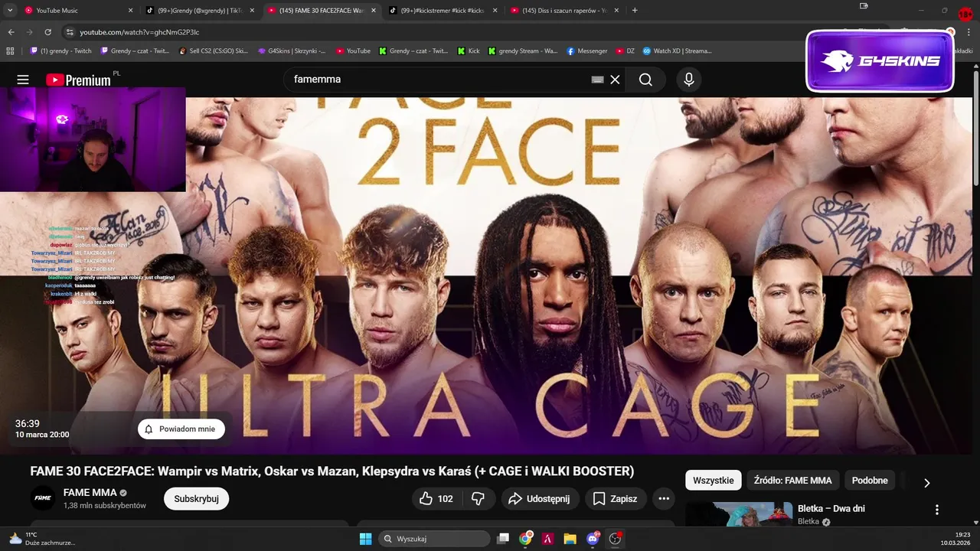980x551 pixels.
Task: View site information icon in address bar
Action: click(70, 32)
